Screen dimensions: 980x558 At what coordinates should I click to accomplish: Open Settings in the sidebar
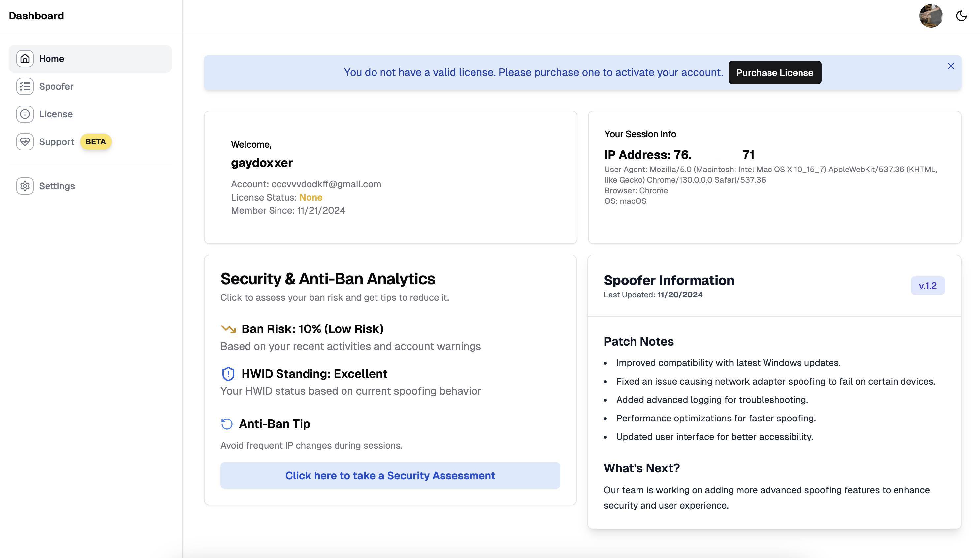[x=57, y=186]
